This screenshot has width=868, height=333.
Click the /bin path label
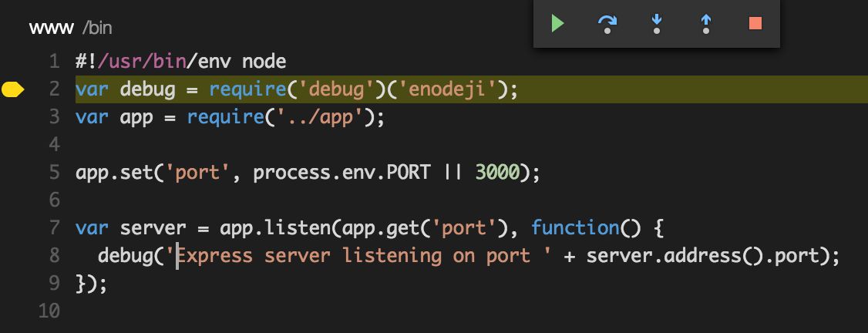click(x=97, y=29)
